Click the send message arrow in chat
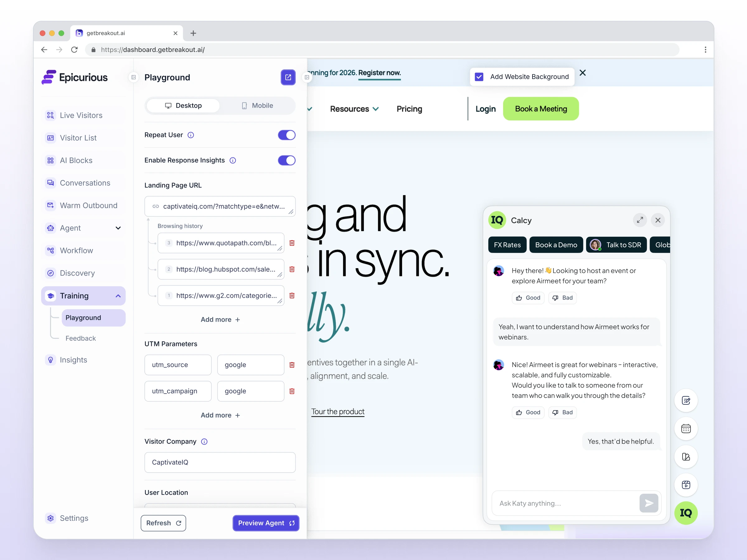This screenshot has width=747, height=560. tap(648, 503)
